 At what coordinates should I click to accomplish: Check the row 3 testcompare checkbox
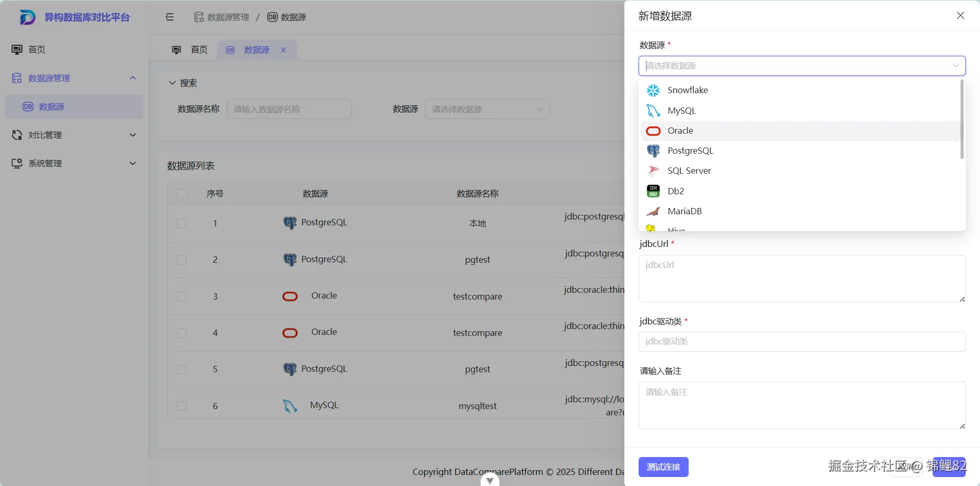[x=182, y=296]
